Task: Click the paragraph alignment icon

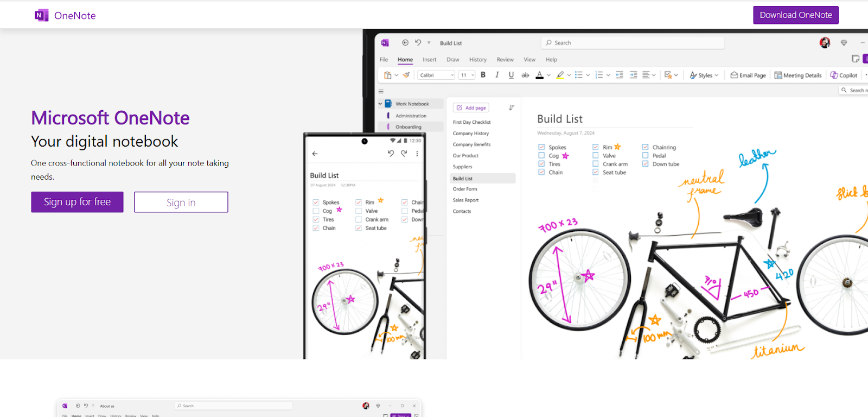Action: coord(646,75)
